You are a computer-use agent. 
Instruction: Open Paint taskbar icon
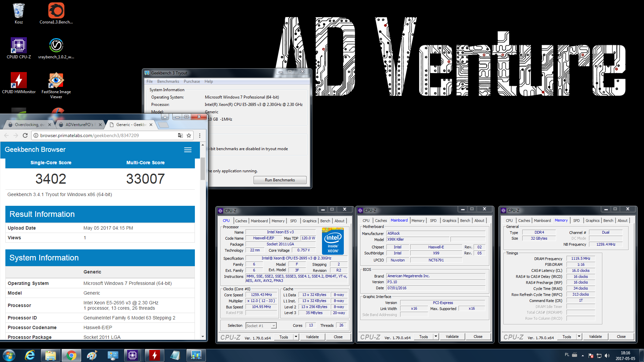(x=92, y=355)
